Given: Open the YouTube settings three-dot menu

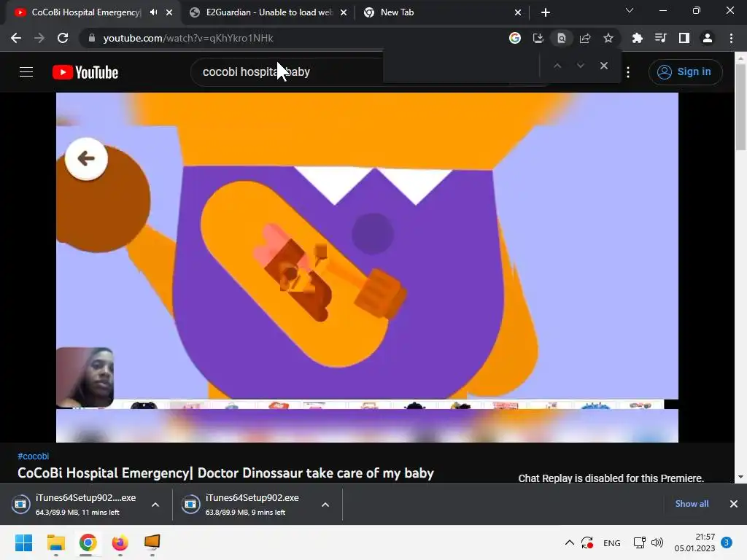Looking at the screenshot, I should point(628,72).
